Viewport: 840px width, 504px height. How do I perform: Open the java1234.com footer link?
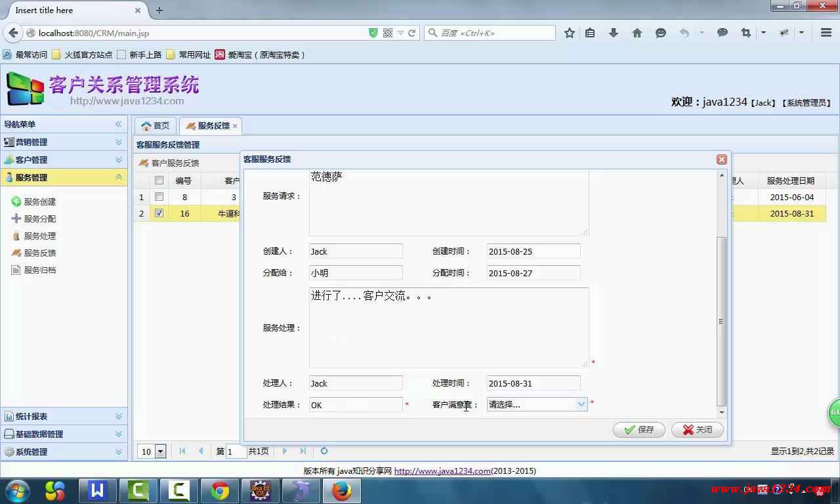click(442, 471)
